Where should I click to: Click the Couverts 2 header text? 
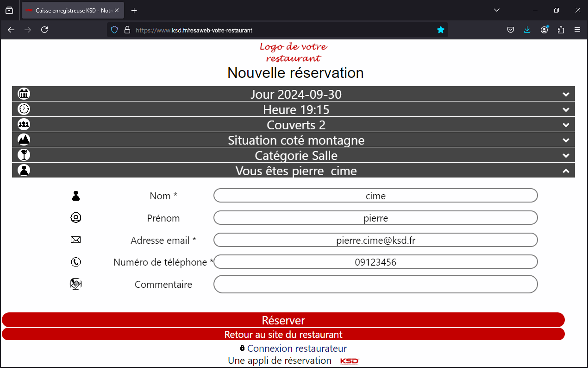click(x=296, y=125)
